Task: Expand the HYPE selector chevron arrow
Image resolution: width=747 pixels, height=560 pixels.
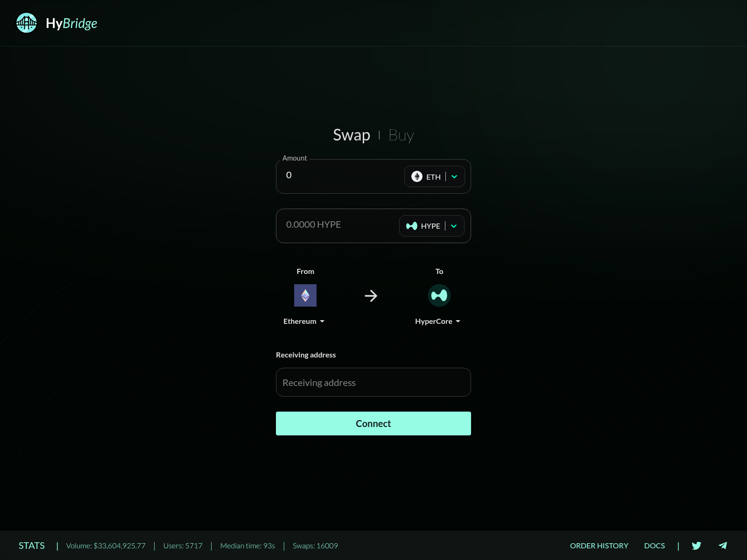Action: coord(454,226)
